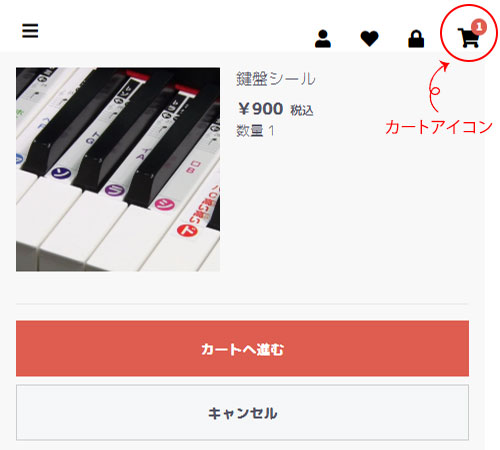This screenshot has height=450, width=500.
Task: Click the 数量 1 quantity text
Action: (255, 131)
